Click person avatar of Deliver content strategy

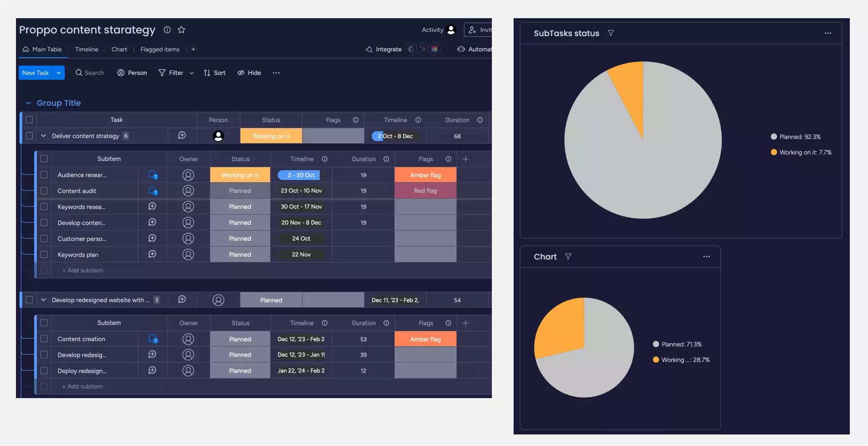click(x=218, y=136)
